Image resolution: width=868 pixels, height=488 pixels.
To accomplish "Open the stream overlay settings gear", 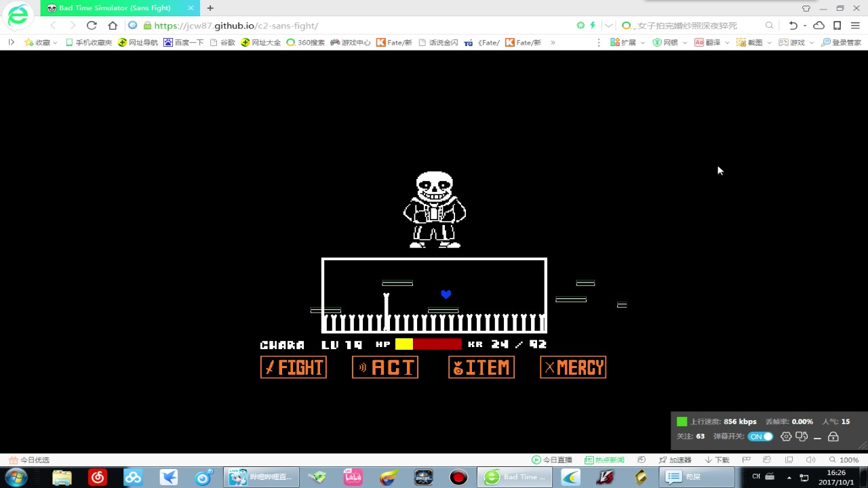I will point(786,436).
